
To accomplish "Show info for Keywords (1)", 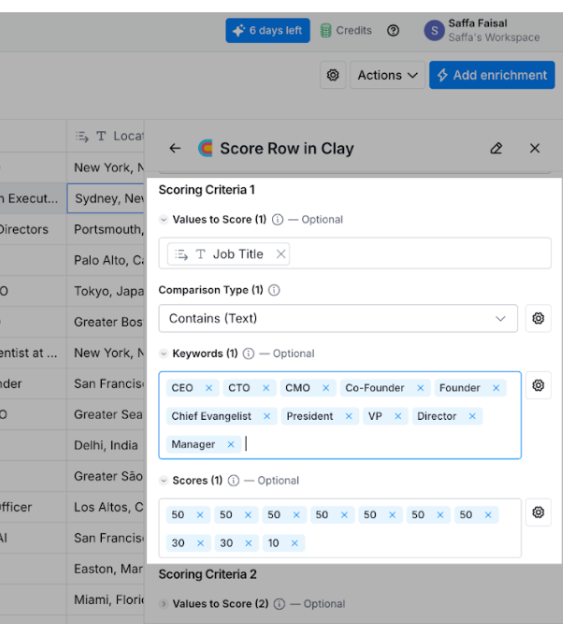I will tap(249, 353).
